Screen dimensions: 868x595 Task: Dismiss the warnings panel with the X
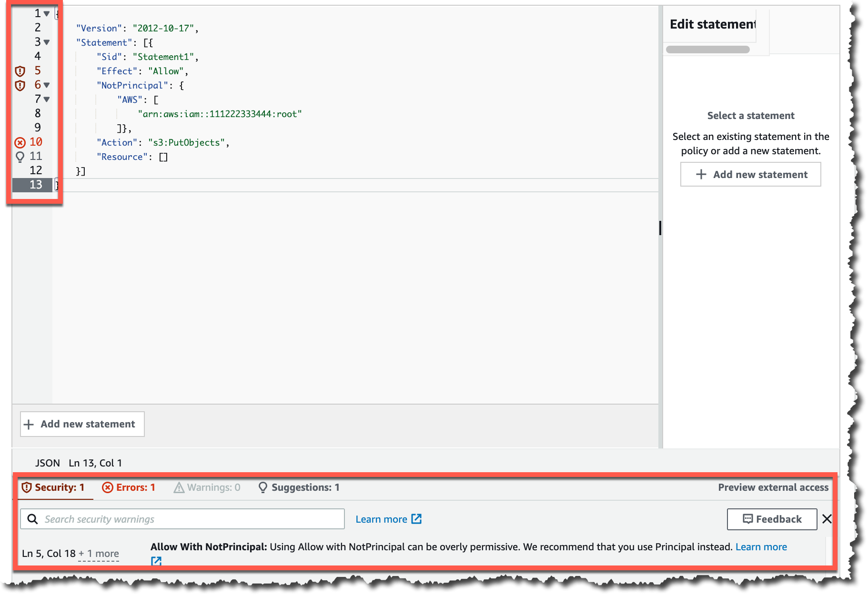tap(827, 519)
